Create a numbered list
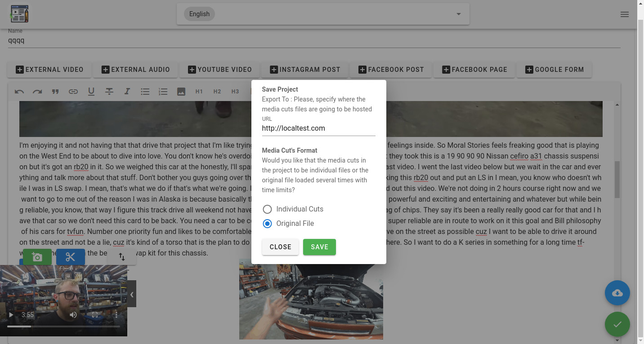 (x=163, y=92)
